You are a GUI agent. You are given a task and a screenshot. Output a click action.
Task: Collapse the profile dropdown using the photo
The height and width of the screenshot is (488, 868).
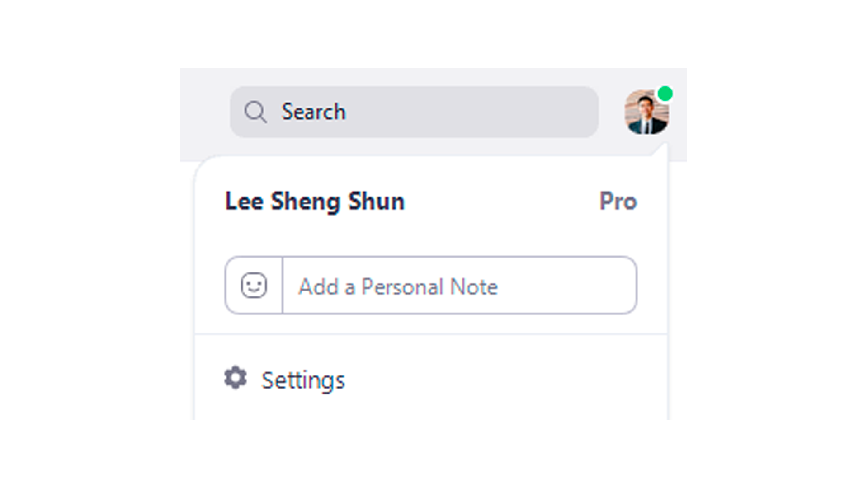(646, 112)
